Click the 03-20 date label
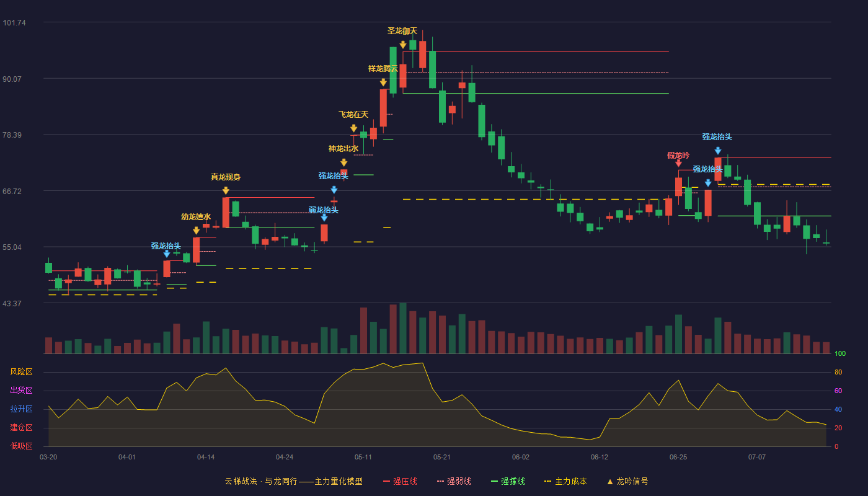This screenshot has height=496, width=868. click(x=48, y=457)
